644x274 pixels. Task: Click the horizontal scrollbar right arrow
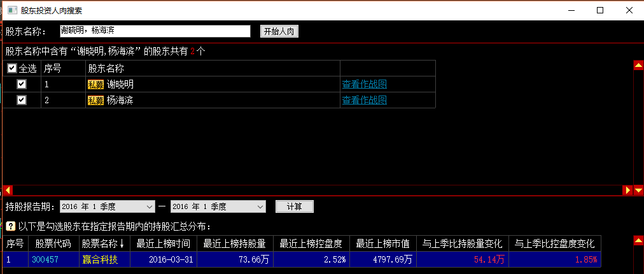627,190
